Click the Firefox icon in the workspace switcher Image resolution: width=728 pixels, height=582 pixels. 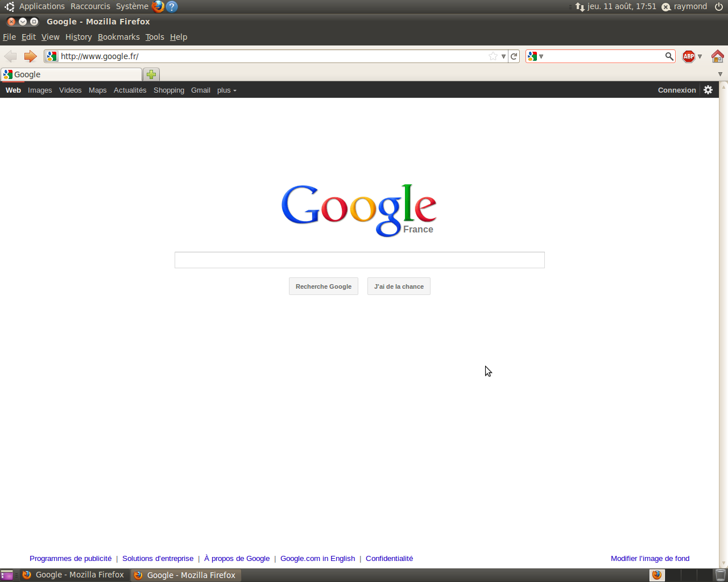pyautogui.click(x=657, y=575)
